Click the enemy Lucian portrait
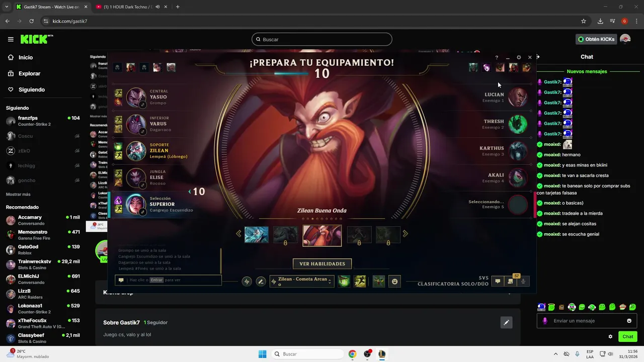The height and width of the screenshot is (362, 644). tap(518, 97)
